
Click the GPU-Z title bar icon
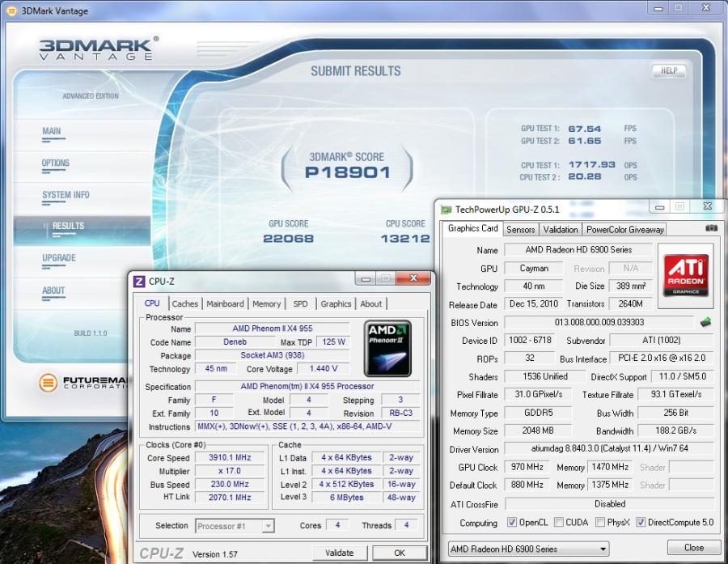click(446, 210)
